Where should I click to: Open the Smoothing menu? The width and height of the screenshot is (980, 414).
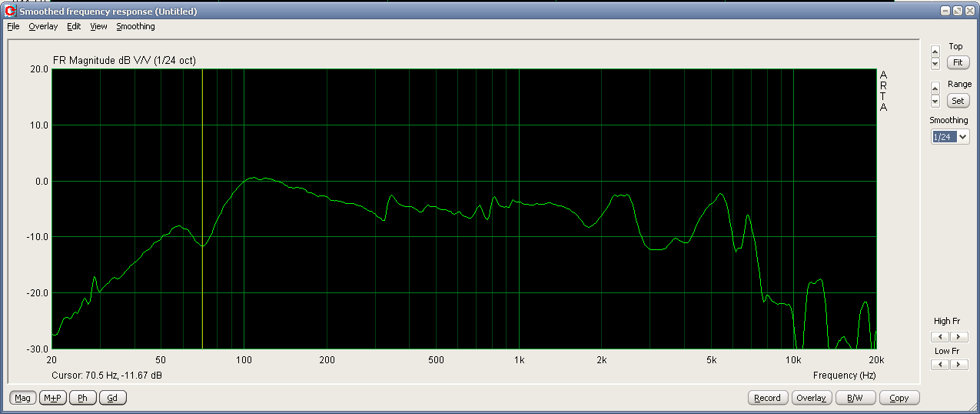tap(135, 26)
